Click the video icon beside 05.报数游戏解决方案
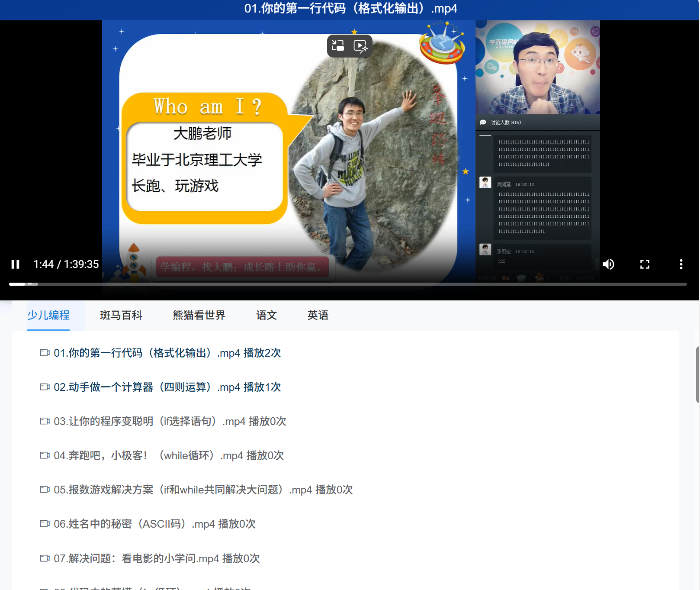 (x=45, y=490)
